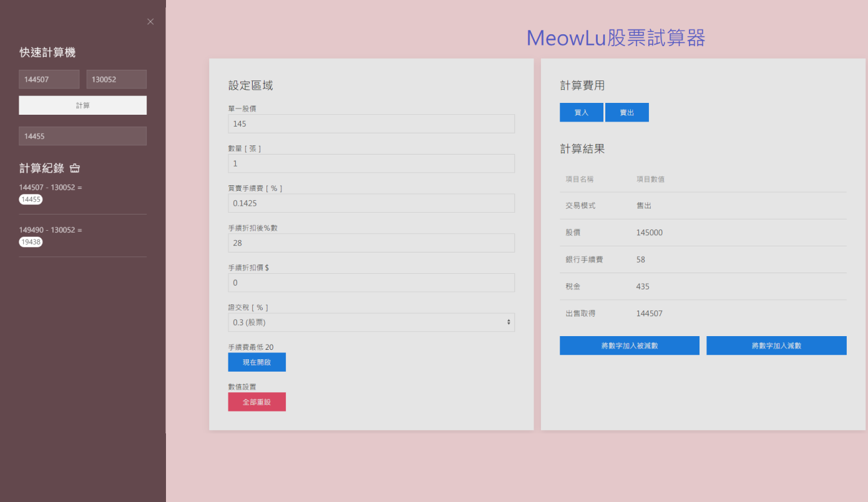Viewport: 868px width, 502px height.
Task: Click the 設定區域 panel heading
Action: click(x=251, y=85)
